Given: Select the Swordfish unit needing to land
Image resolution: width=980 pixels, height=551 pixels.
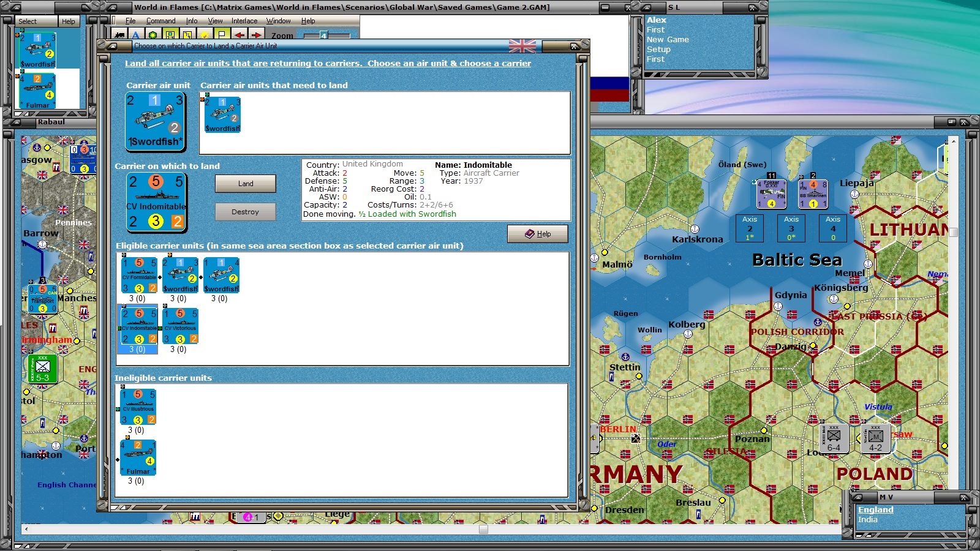Looking at the screenshot, I should pos(222,115).
